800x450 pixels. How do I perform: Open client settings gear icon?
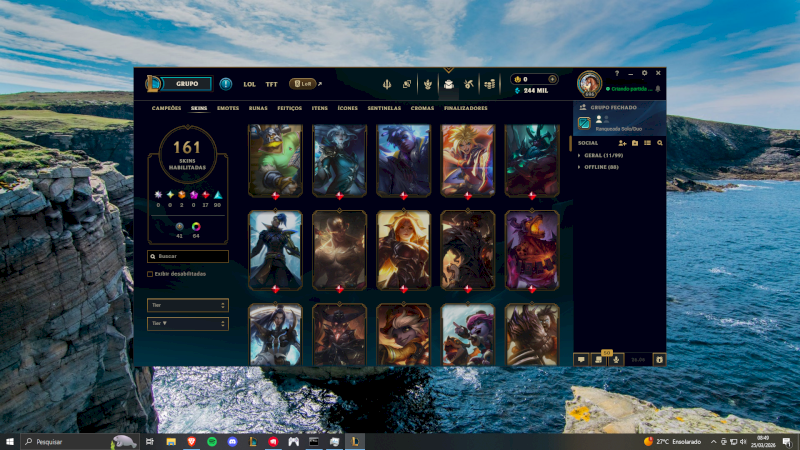point(644,73)
